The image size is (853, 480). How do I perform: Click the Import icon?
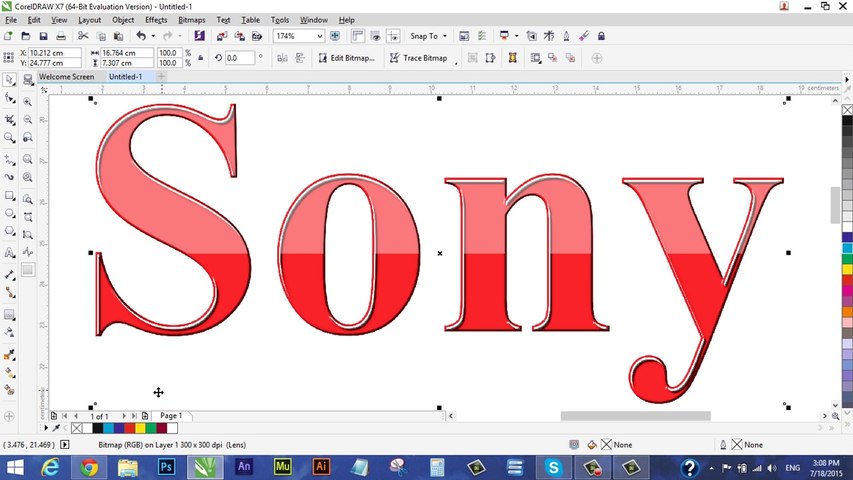(x=221, y=36)
